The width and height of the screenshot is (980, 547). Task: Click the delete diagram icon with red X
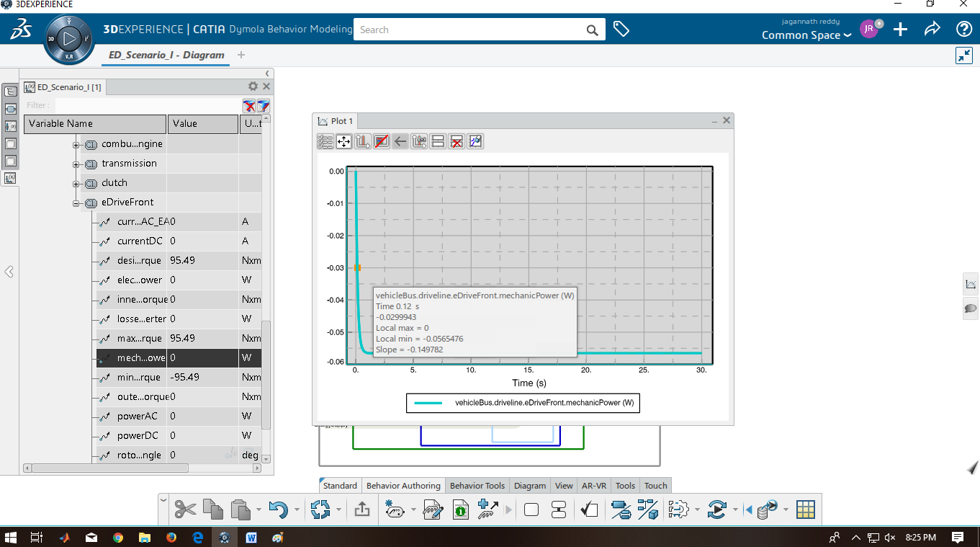coord(457,141)
